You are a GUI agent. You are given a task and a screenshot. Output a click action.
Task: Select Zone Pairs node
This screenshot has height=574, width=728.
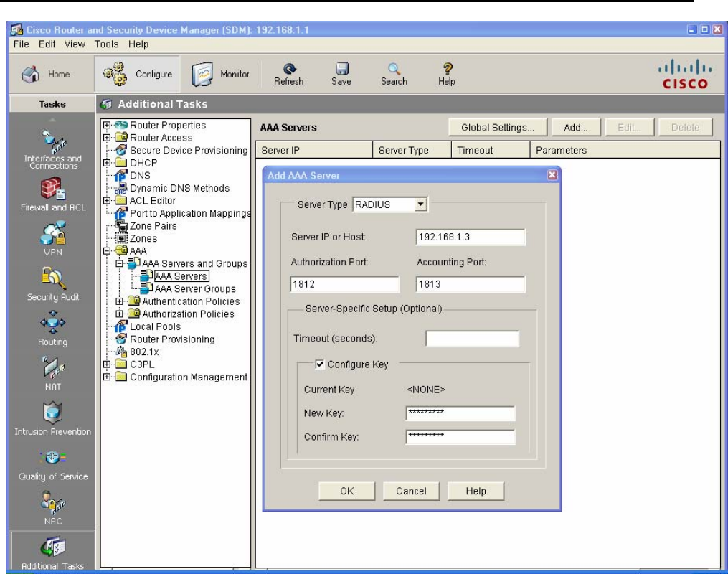click(x=153, y=226)
